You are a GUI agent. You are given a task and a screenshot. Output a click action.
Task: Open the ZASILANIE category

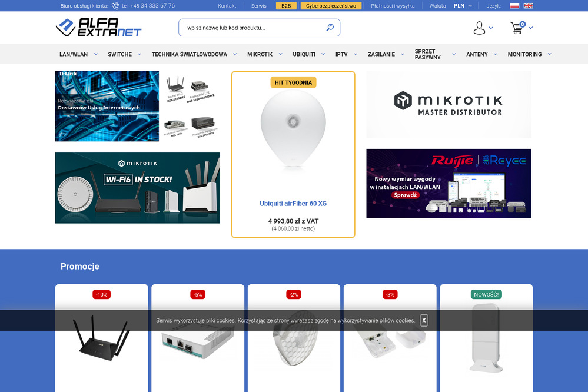381,54
